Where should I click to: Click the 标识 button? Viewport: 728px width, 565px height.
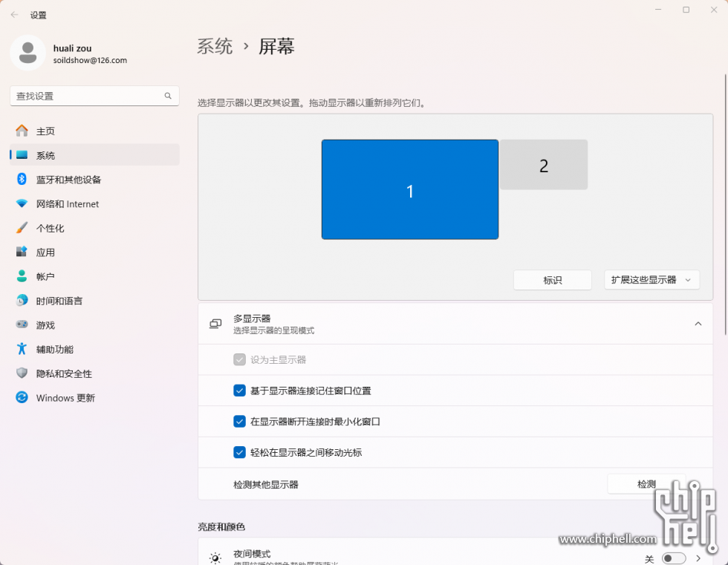[x=553, y=280]
